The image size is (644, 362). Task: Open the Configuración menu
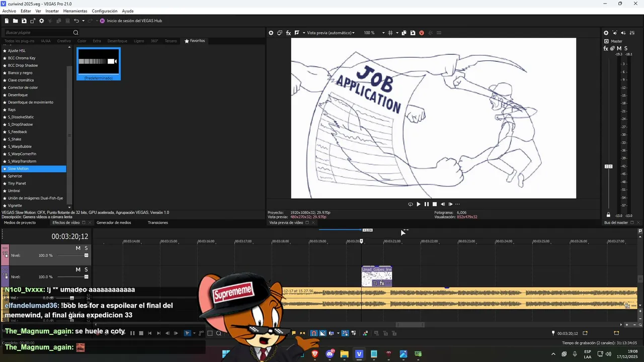click(x=105, y=11)
